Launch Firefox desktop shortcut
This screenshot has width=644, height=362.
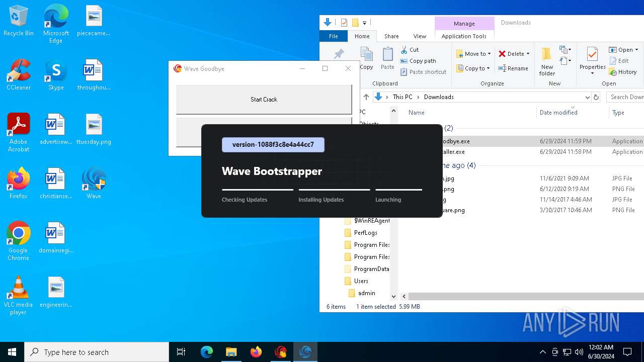[19, 184]
